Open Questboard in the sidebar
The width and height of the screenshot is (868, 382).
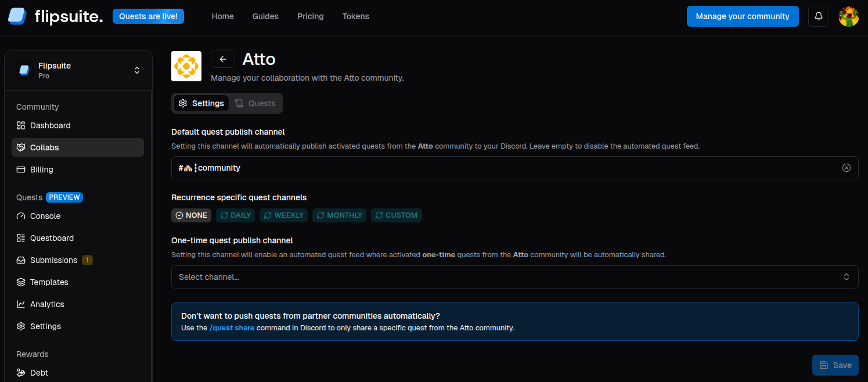(x=78, y=238)
